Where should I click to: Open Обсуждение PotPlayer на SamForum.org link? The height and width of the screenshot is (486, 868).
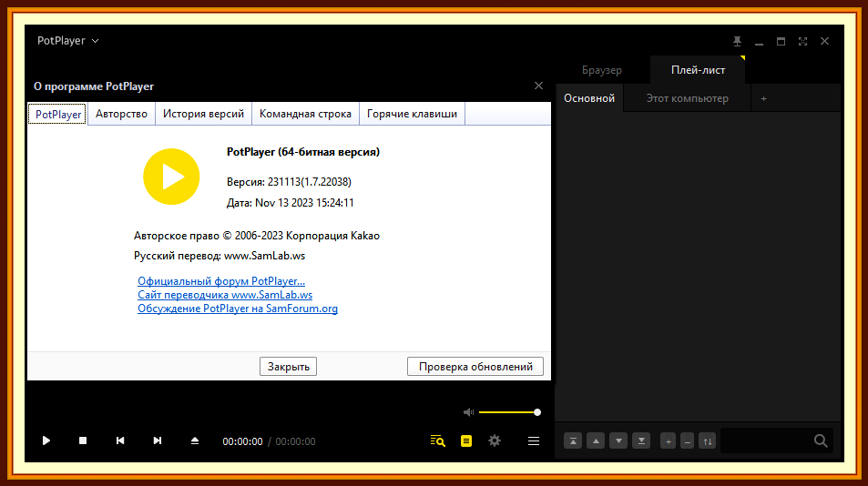coord(238,309)
